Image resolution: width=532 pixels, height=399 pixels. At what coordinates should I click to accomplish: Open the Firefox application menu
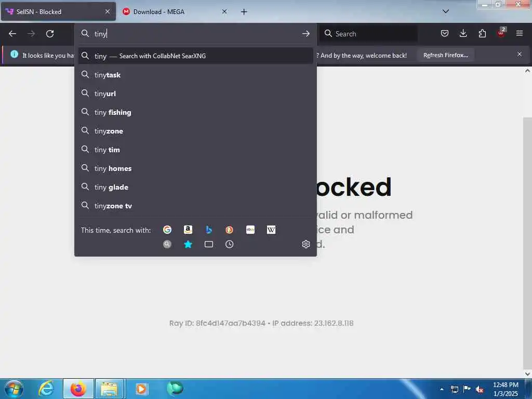click(520, 33)
